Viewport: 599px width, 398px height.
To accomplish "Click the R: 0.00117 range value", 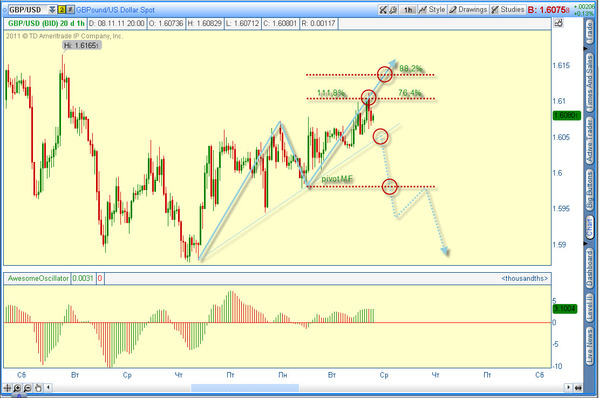I will 318,23.
